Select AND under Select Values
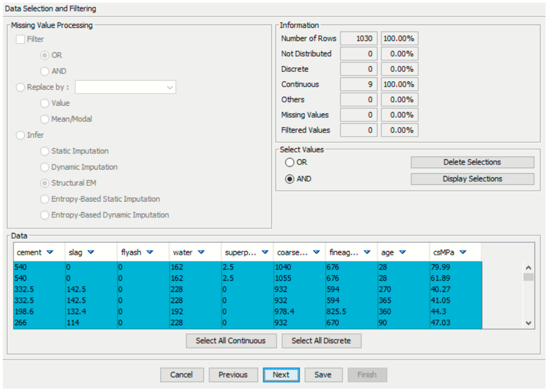Screen dimensions: 548x392 [290, 179]
